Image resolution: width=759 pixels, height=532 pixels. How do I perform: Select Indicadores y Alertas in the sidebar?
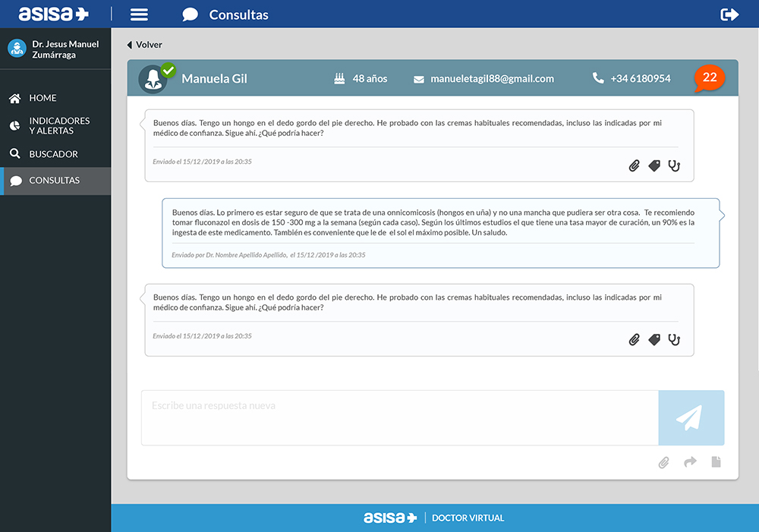tap(59, 126)
